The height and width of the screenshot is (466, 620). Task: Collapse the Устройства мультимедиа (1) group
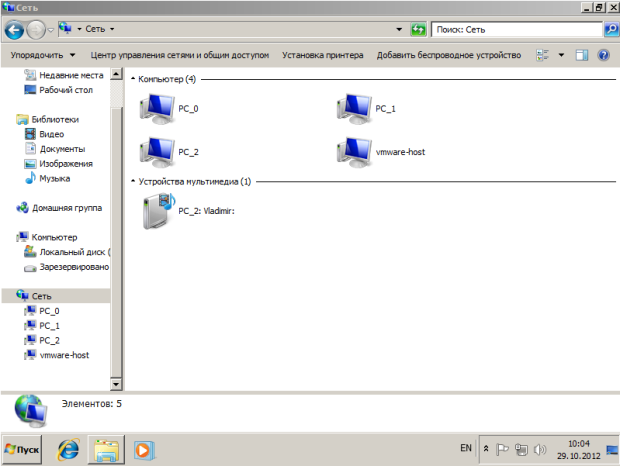coord(133,181)
